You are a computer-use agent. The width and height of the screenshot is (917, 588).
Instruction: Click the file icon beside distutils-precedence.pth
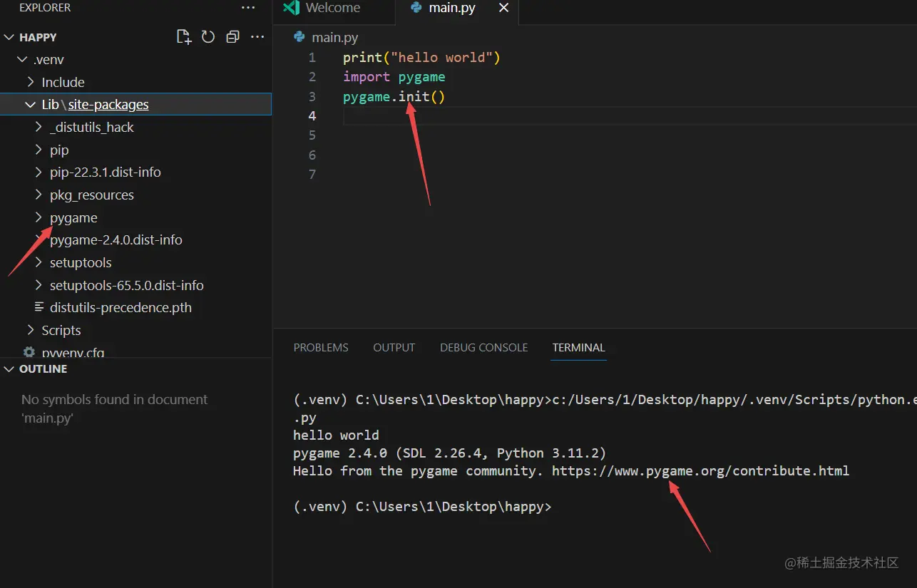click(39, 308)
